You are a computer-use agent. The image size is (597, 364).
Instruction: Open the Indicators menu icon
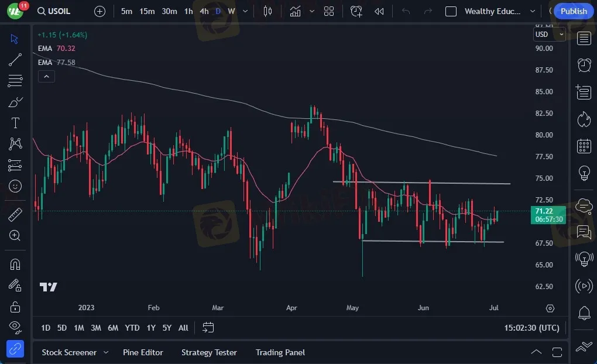[295, 11]
